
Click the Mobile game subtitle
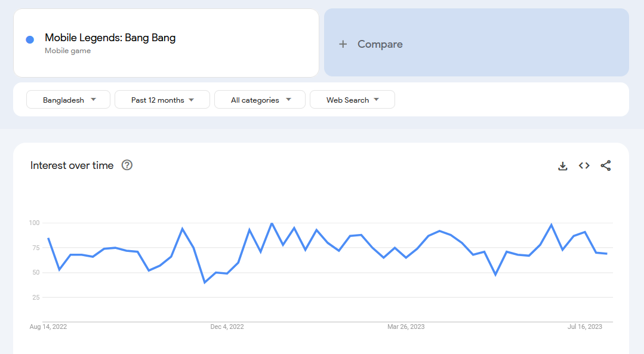point(68,51)
